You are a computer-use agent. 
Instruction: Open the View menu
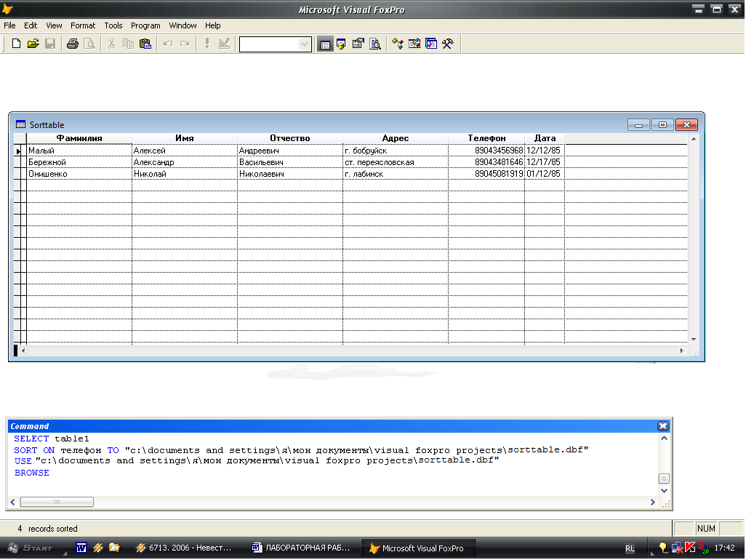(x=54, y=25)
